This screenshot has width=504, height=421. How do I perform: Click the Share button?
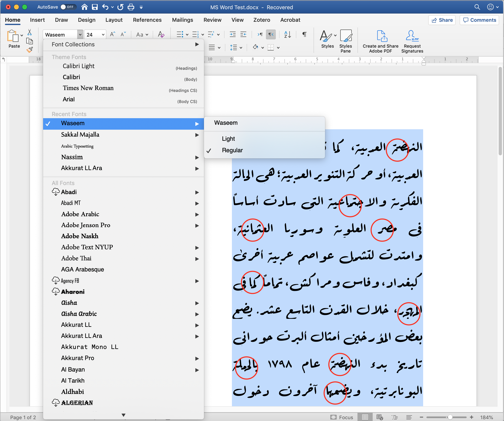(442, 20)
